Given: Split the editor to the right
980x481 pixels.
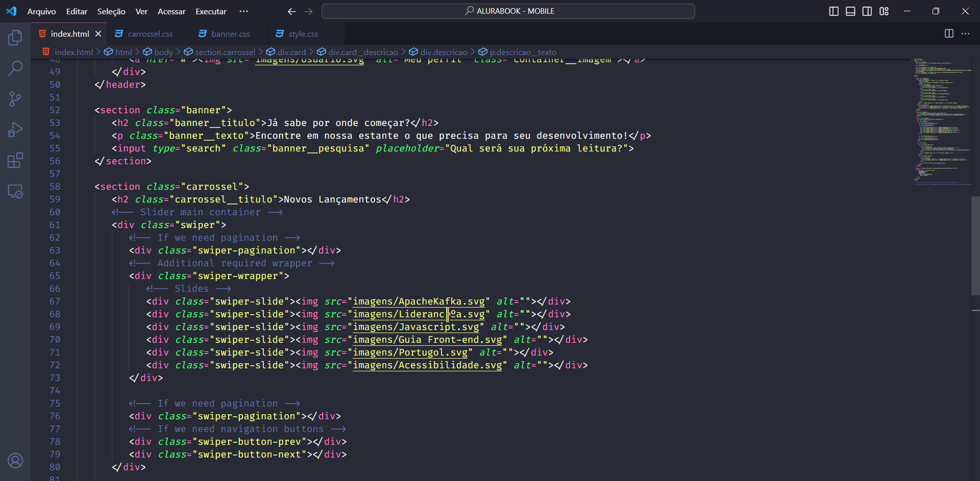Looking at the screenshot, I should coord(949,33).
